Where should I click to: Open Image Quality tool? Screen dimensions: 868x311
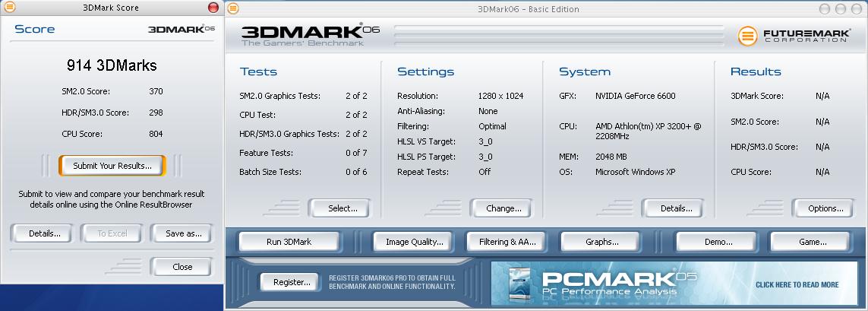412,242
